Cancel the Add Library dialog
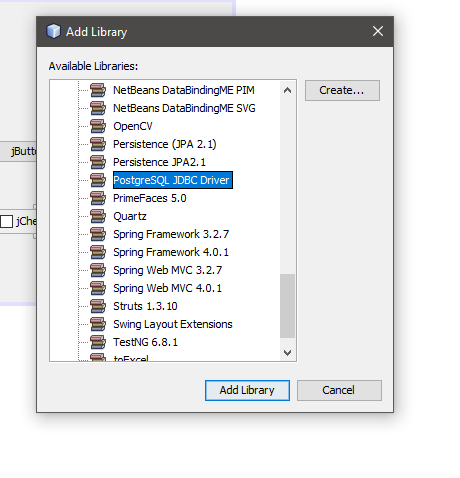Image resolution: width=460 pixels, height=478 pixels. click(x=339, y=390)
